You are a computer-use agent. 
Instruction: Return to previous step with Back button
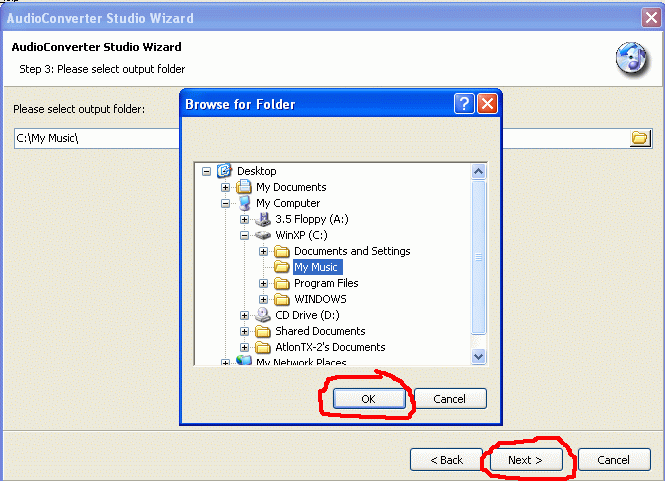tap(446, 460)
